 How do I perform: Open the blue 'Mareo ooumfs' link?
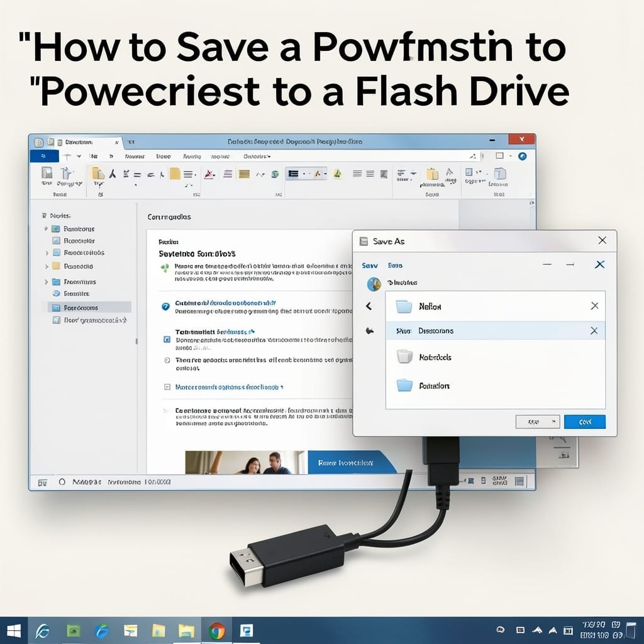pyautogui.click(x=229, y=387)
